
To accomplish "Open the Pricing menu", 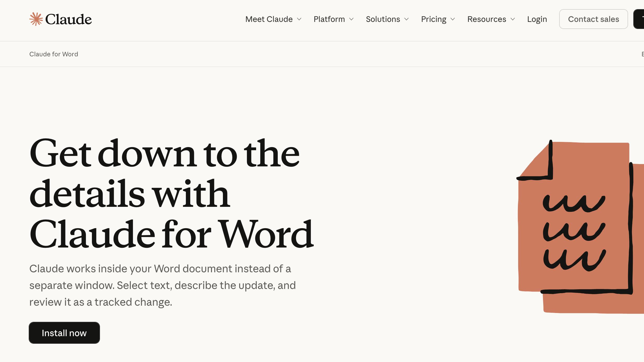I will 434,19.
